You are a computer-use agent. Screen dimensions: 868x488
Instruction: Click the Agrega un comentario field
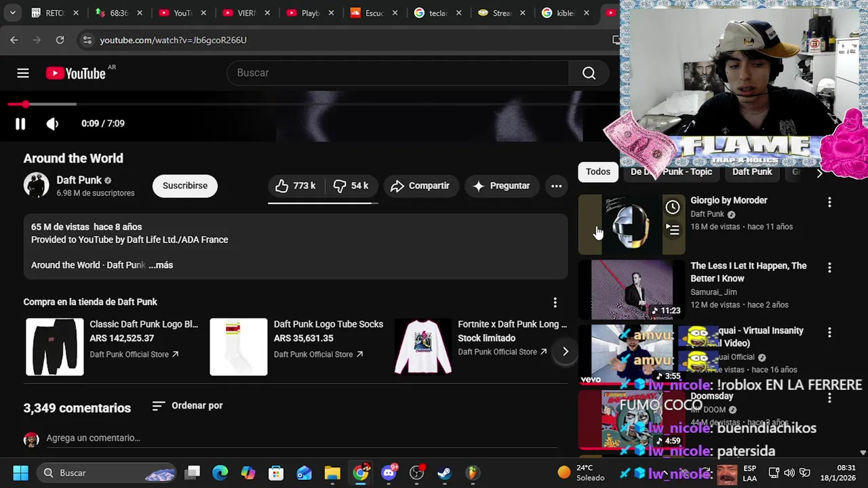(x=302, y=438)
